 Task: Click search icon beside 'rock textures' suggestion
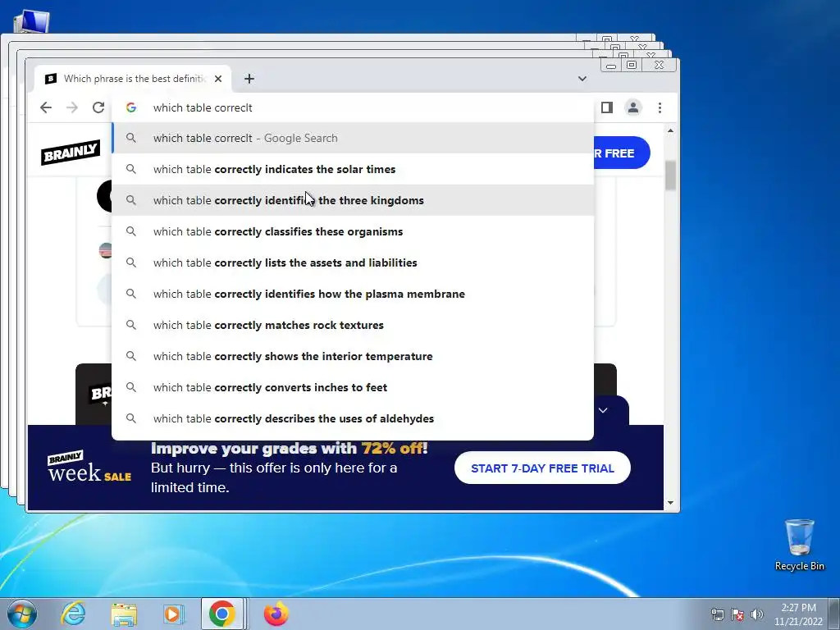click(130, 325)
